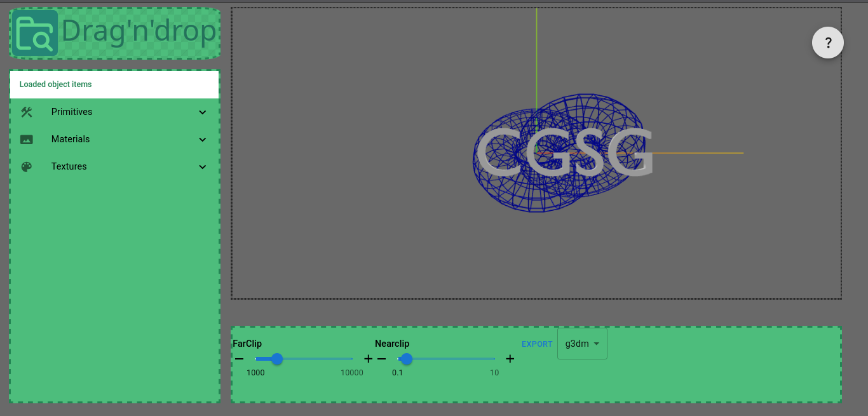
Task: Click the Primitives tools icon
Action: click(27, 112)
